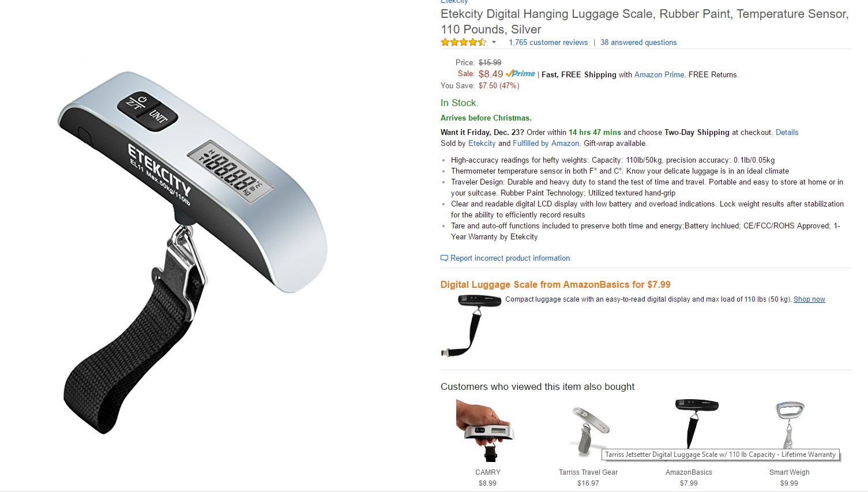The width and height of the screenshot is (868, 492).
Task: Select the Tarriss Travel Gear scale thumbnail
Action: [588, 431]
